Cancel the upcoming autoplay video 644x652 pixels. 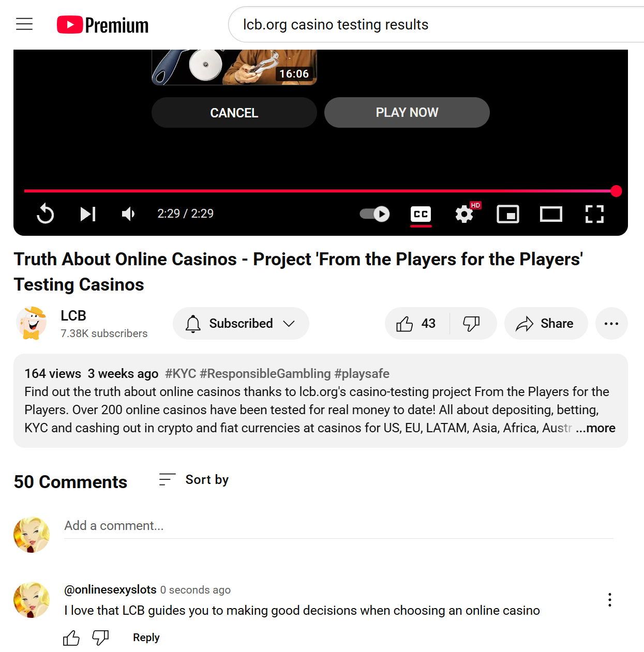(234, 113)
